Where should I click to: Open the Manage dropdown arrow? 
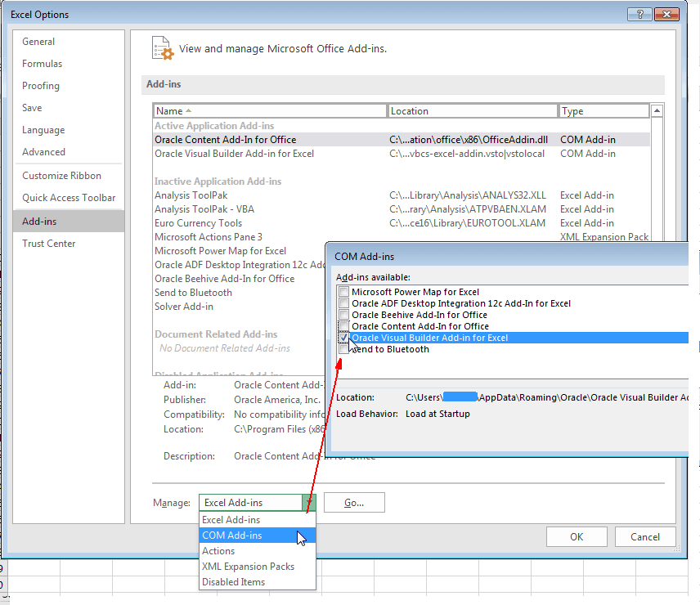[x=309, y=502]
